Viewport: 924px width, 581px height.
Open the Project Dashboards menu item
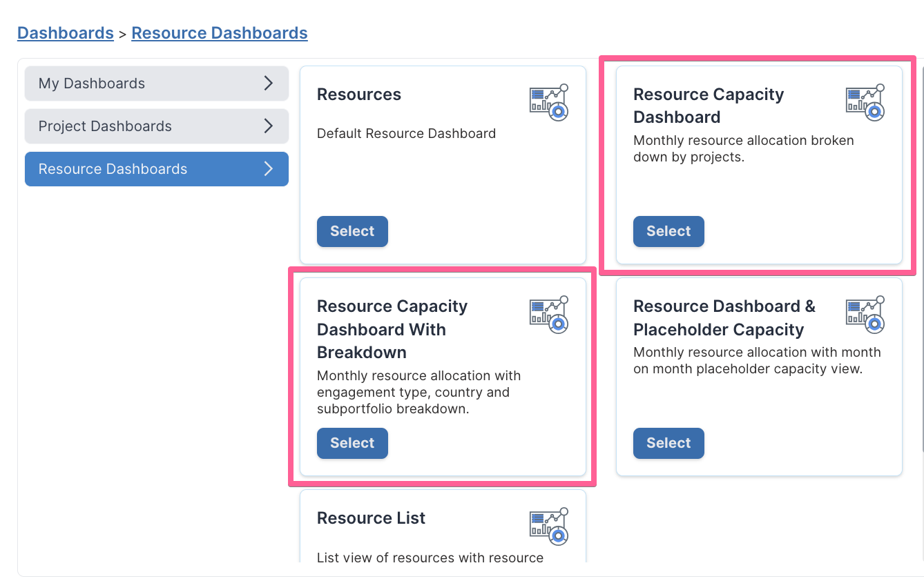(x=157, y=126)
